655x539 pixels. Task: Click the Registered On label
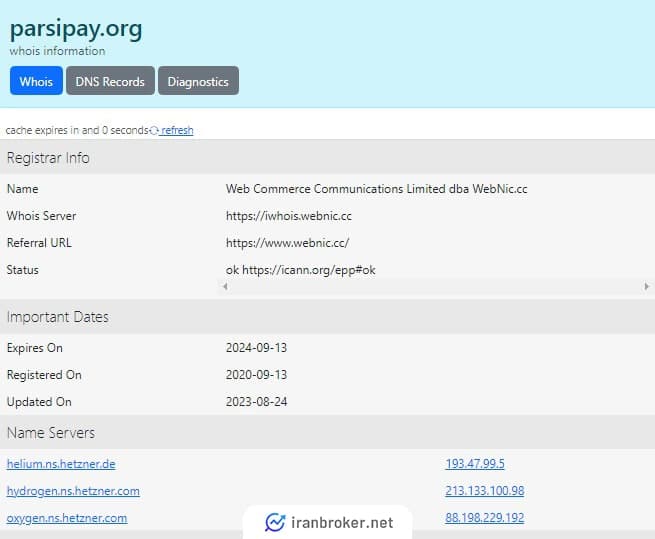pos(44,375)
